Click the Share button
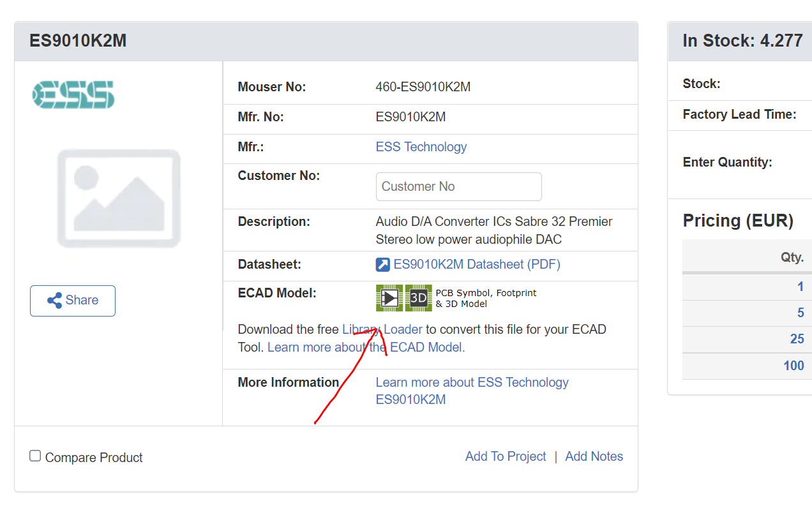812x508 pixels. pos(73,301)
